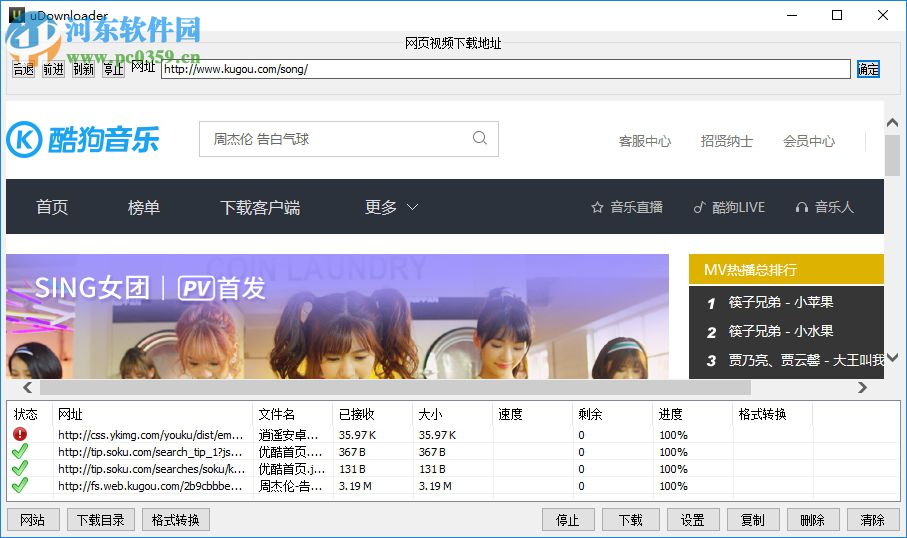Click the 文件名 column header
This screenshot has width=907, height=538.
(x=276, y=414)
